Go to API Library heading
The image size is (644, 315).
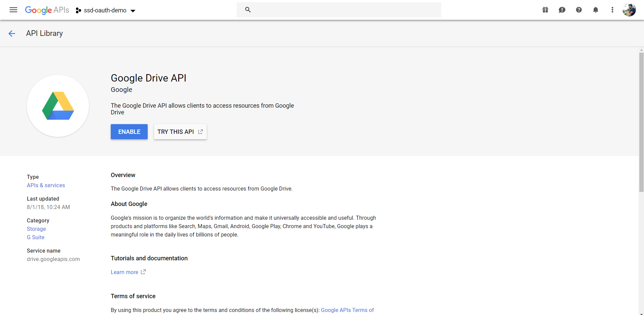pyautogui.click(x=44, y=33)
